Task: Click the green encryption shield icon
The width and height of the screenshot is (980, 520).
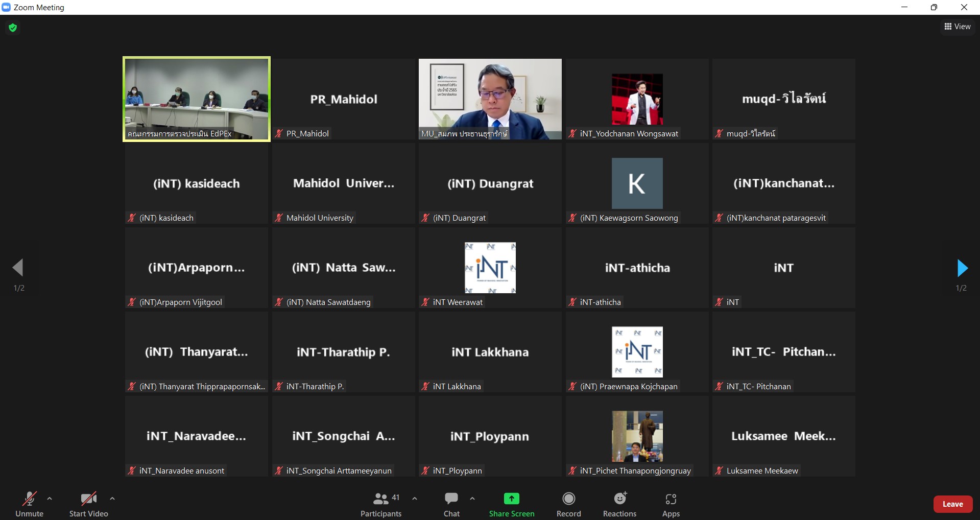Action: (x=13, y=28)
